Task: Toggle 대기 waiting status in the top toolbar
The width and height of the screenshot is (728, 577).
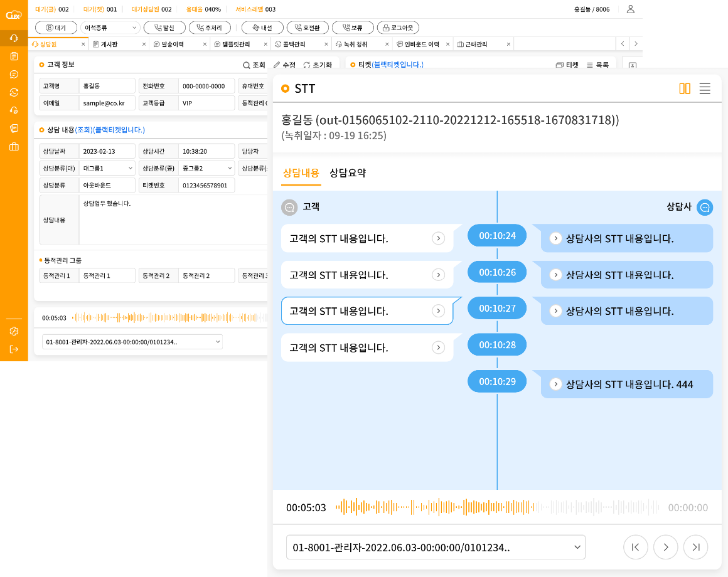Action: (x=58, y=27)
